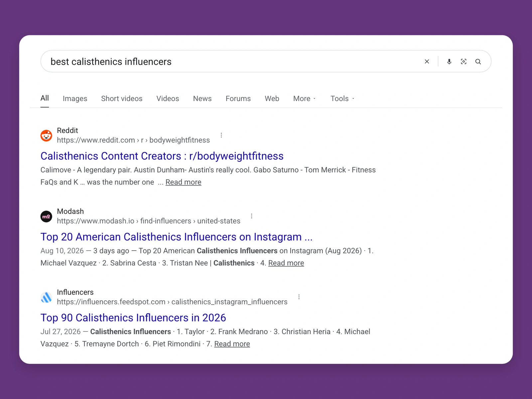The image size is (532, 399).
Task: Switch to the Forums tab
Action: [238, 99]
